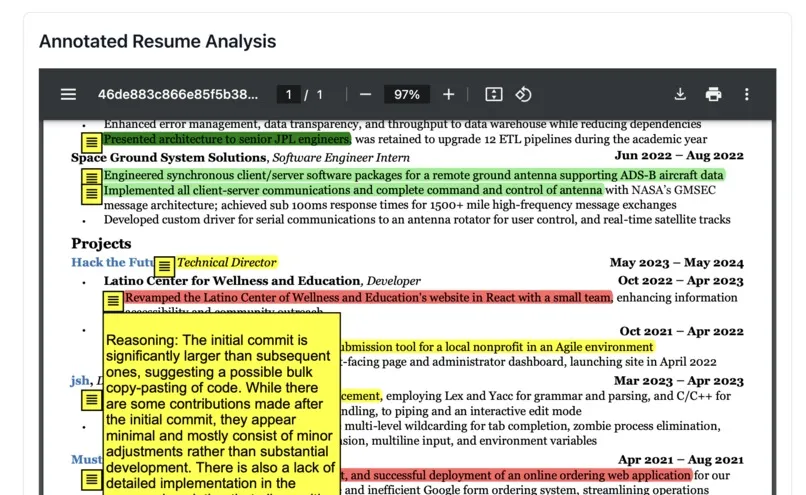Click 'Latino Center for Wellness and Education' title
Image resolution: width=806 pixels, height=495 pixels.
[x=232, y=281]
